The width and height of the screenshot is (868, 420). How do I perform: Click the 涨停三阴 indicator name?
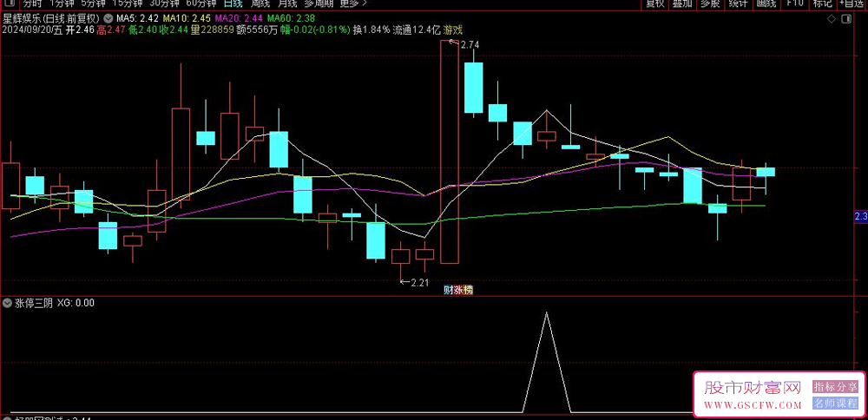pos(33,303)
